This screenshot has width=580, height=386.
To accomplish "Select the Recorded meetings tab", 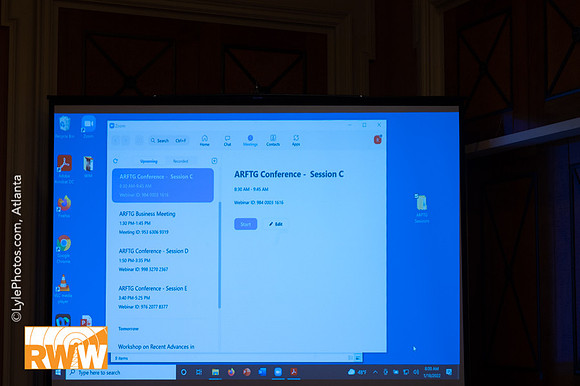I will tap(181, 161).
